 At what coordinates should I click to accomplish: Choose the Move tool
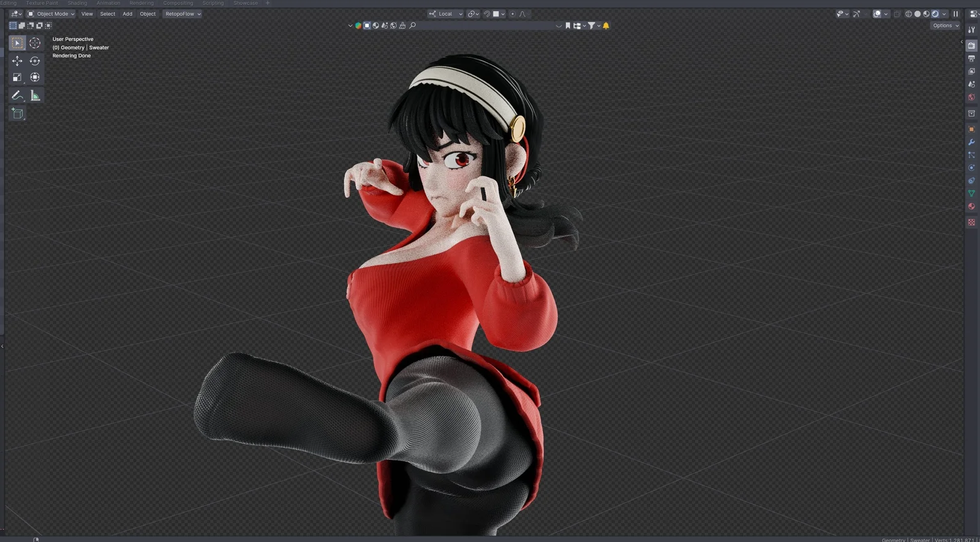click(x=17, y=61)
